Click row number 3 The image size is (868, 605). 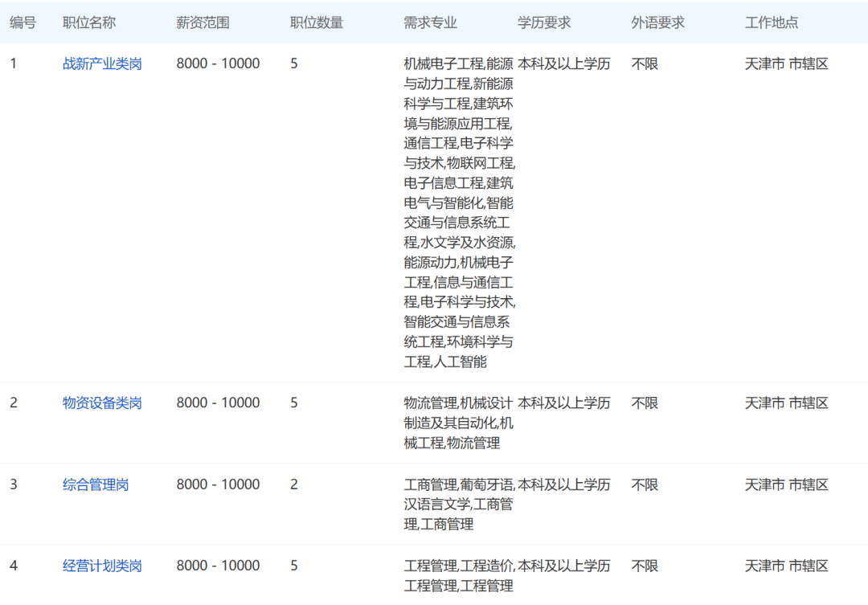click(x=14, y=484)
